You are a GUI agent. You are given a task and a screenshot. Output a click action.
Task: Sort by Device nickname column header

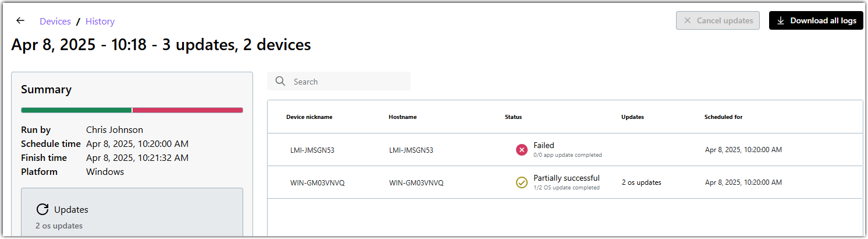[x=309, y=117]
